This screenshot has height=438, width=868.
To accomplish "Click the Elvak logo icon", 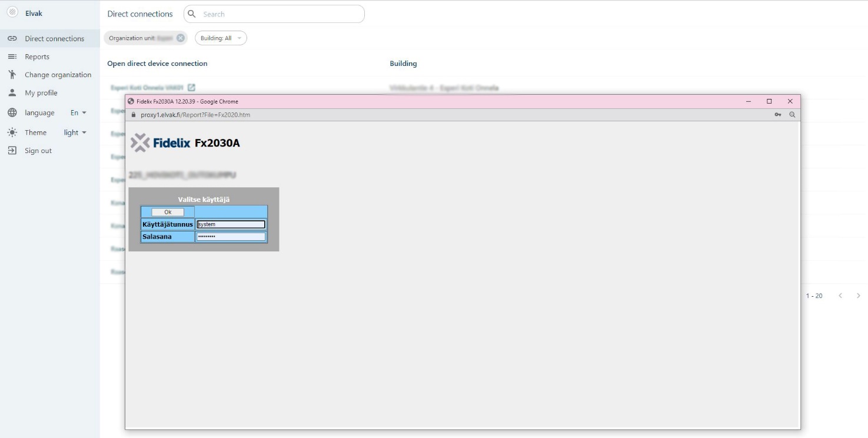I will [12, 14].
